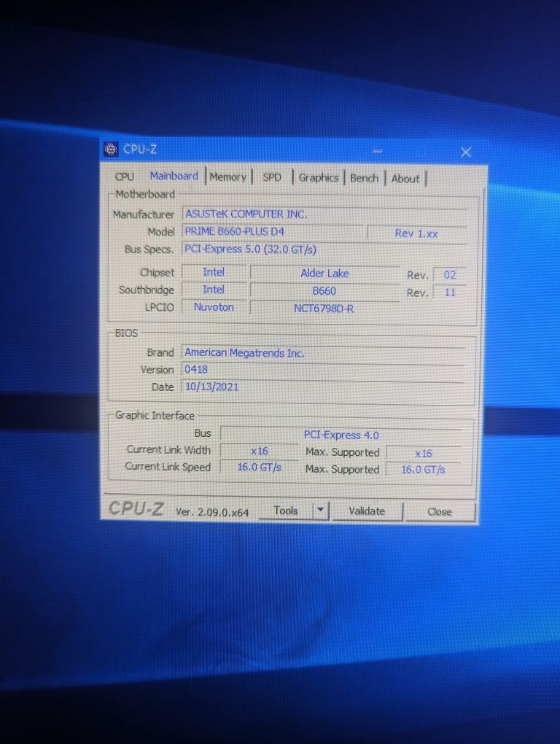Close CPU-Z with the title bar X
Viewport: 560px width, 744px height.
pyautogui.click(x=466, y=152)
